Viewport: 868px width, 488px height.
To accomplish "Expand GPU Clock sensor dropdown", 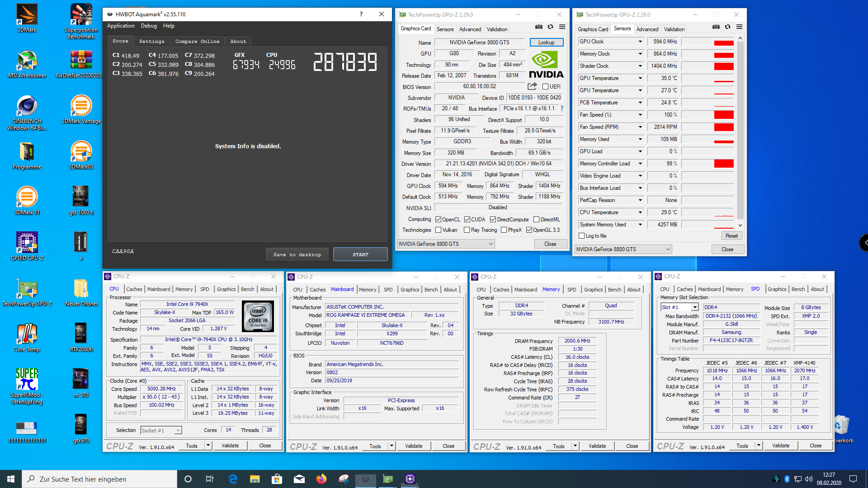I will tap(640, 42).
